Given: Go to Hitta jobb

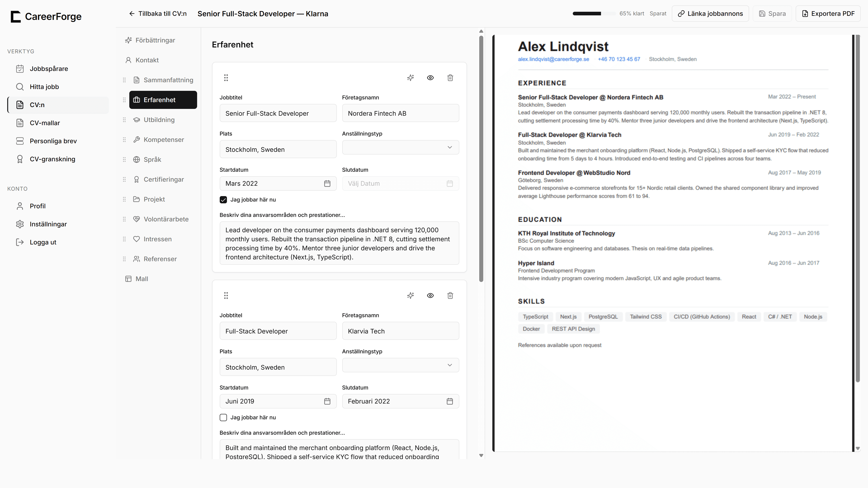Looking at the screenshot, I should [x=58, y=87].
